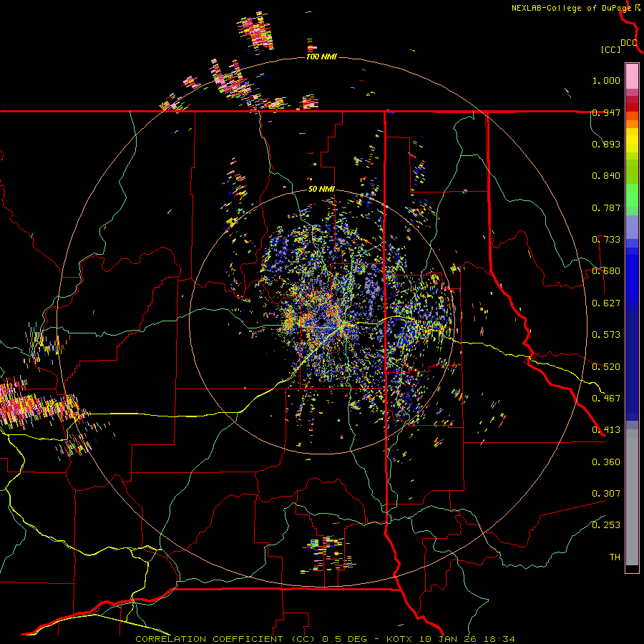Pick the gray segment of the color bar
The width and height of the screenshot is (644, 644).
pos(632,497)
